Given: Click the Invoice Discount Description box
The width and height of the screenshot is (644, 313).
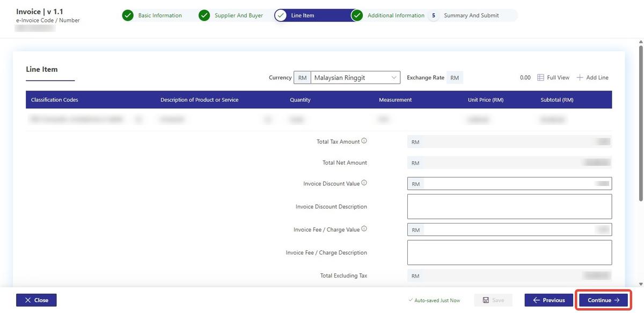Looking at the screenshot, I should 509,206.
